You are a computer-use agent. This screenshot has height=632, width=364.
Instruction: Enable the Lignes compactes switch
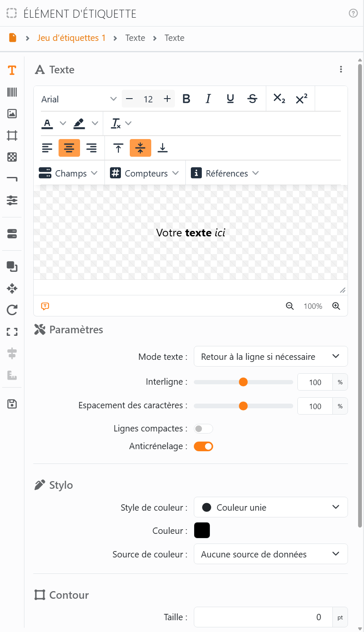[203, 429]
